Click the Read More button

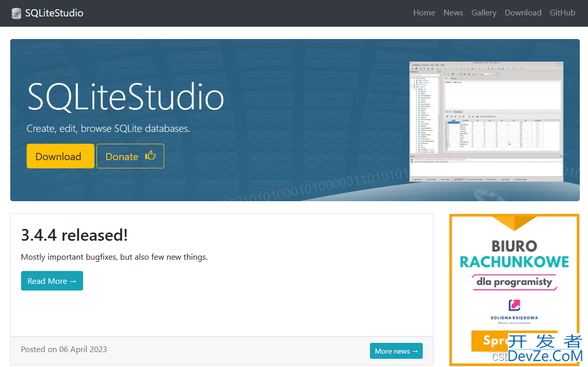[x=52, y=281]
